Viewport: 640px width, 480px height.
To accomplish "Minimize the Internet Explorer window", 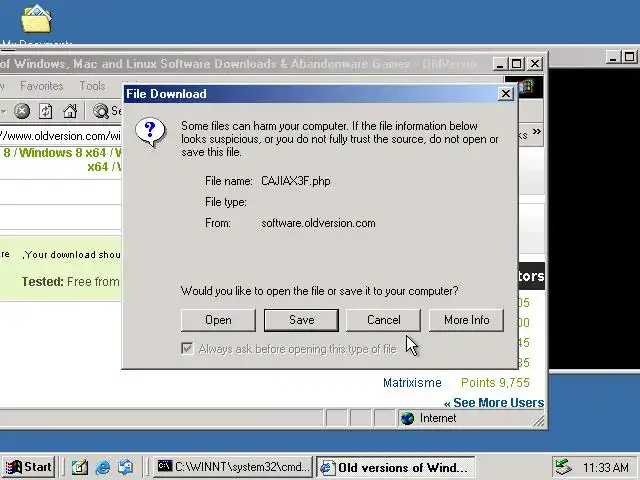I will (x=500, y=64).
